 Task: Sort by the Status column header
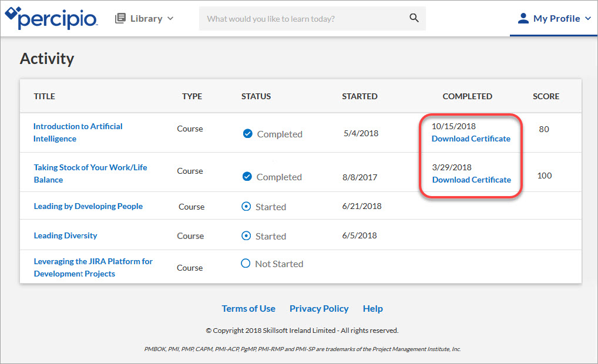click(x=256, y=96)
